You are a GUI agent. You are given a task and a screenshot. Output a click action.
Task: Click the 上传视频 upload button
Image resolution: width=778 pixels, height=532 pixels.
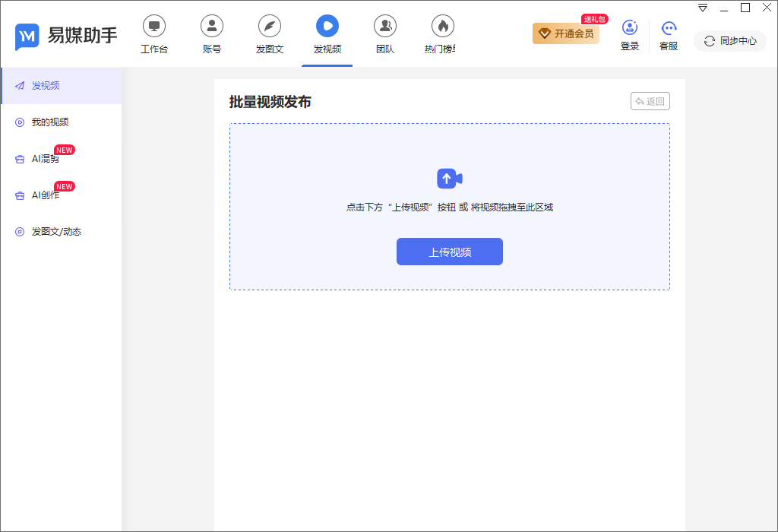450,252
